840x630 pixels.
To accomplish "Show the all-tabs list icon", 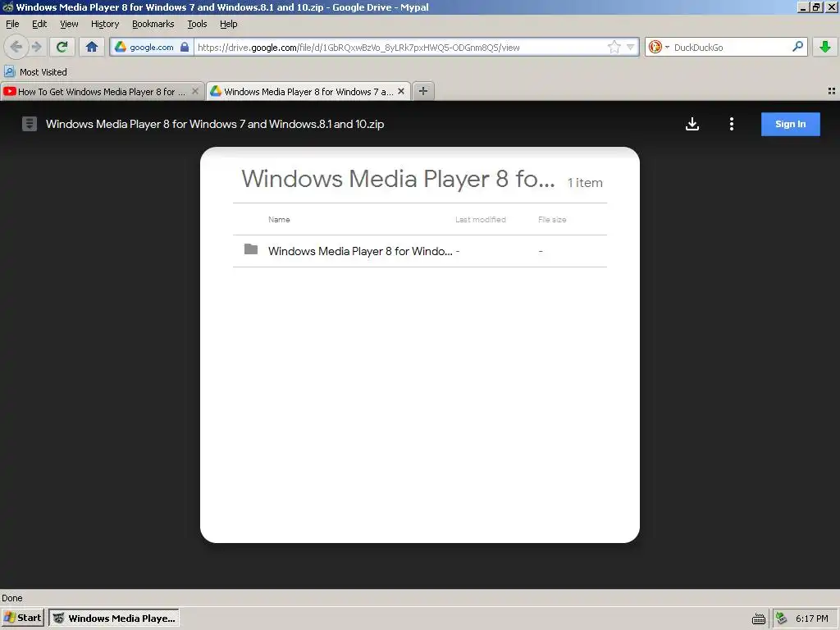I will pos(832,91).
